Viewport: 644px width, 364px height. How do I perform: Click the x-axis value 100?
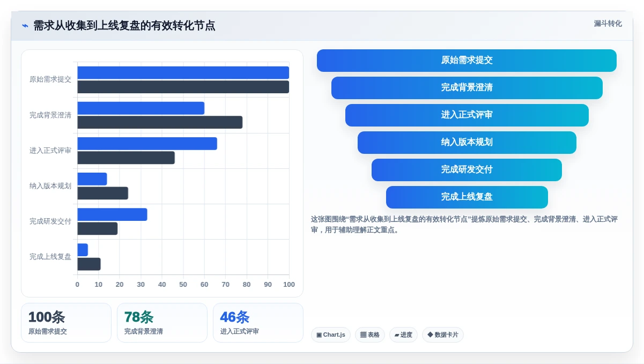(x=289, y=285)
